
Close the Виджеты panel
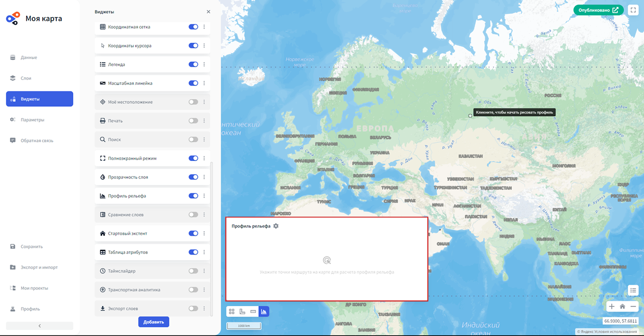click(208, 12)
